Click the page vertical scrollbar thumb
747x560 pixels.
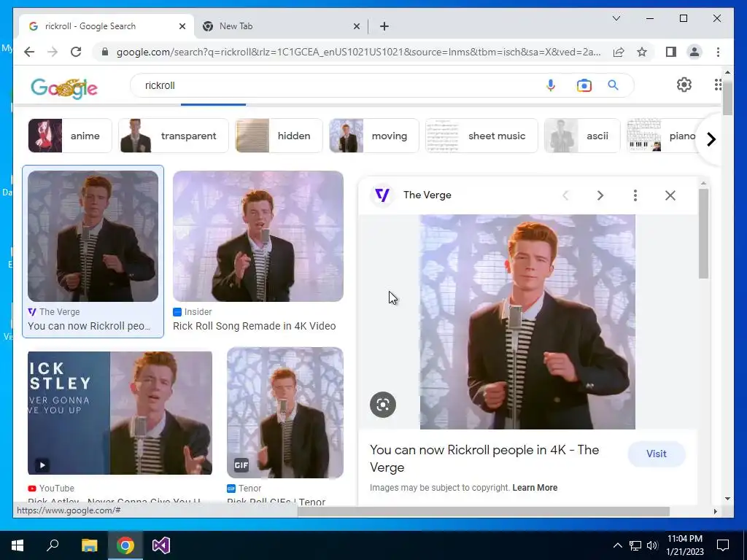click(727, 98)
